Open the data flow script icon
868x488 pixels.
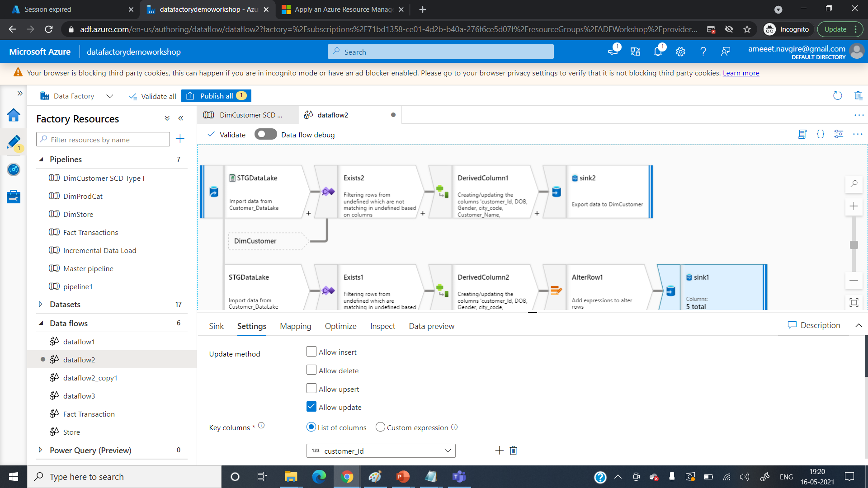tap(802, 134)
